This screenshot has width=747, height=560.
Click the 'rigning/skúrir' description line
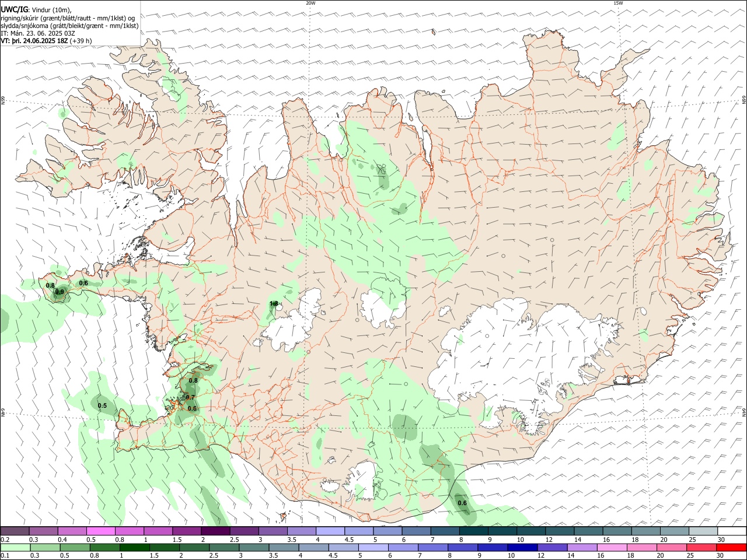pos(68,18)
